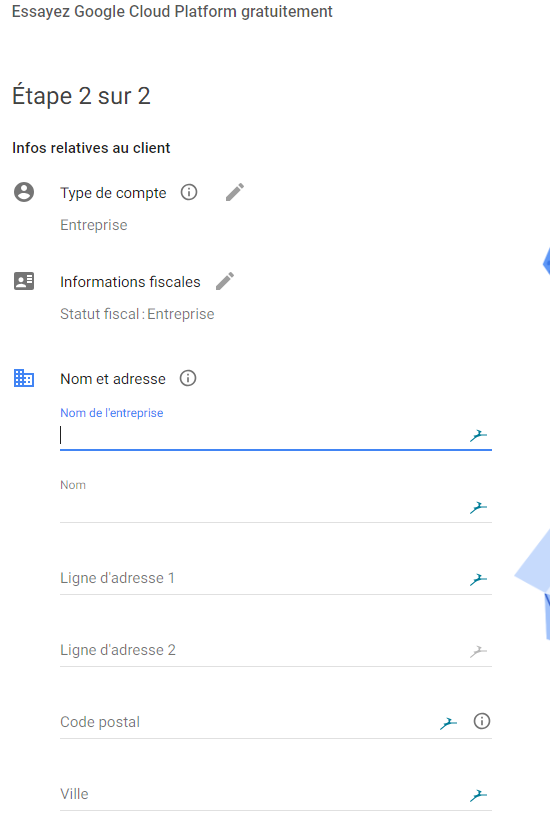Screen dimensions: 550x827
Task: Click autofill icon in Ligne d'adresse 1
Action: [x=478, y=579]
